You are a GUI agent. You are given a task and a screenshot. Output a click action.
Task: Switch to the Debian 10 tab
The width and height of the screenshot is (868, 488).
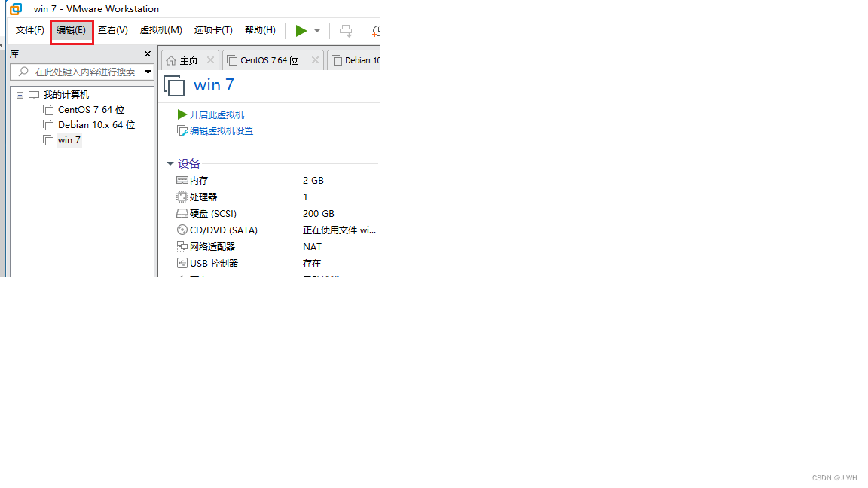(x=354, y=60)
